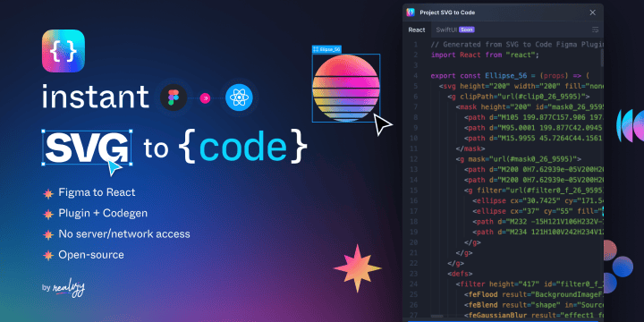Switch to the React tab
This screenshot has height=322, width=644.
pyautogui.click(x=417, y=30)
